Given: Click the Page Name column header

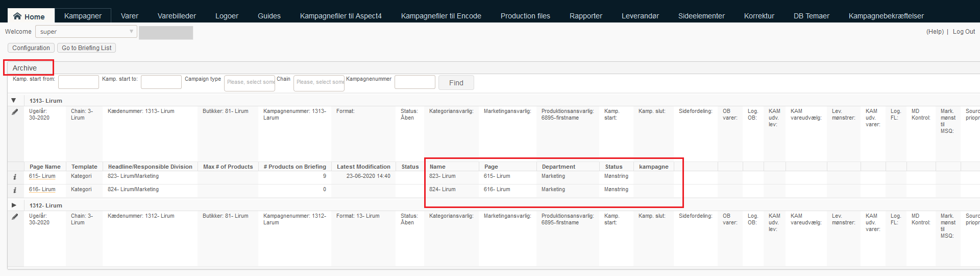Looking at the screenshot, I should pos(45,167).
